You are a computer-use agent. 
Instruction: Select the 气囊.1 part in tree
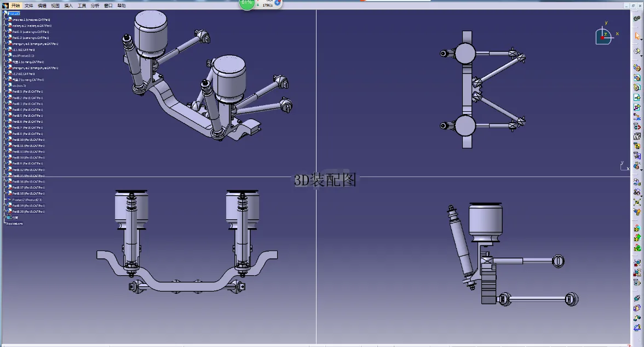[x=28, y=61]
